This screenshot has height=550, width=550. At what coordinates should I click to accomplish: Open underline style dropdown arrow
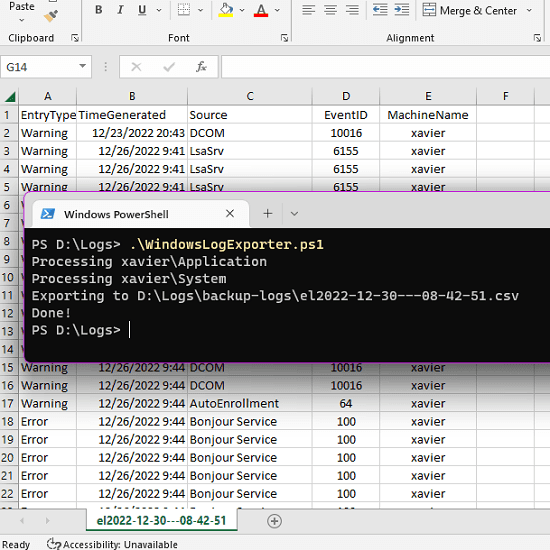tap(159, 10)
